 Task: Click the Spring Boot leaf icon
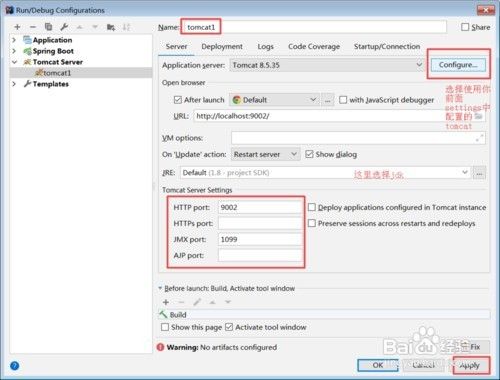click(x=27, y=51)
